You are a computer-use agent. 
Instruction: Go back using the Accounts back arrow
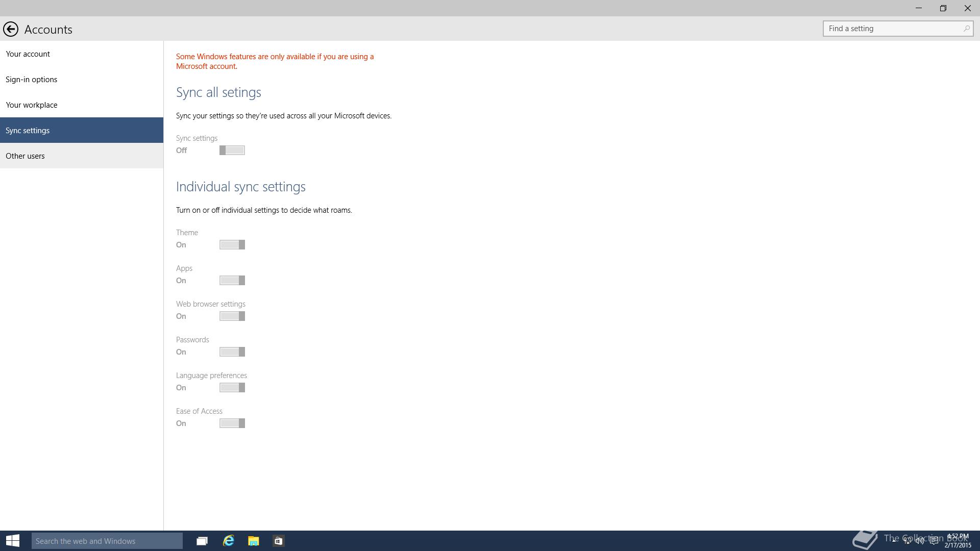(11, 29)
